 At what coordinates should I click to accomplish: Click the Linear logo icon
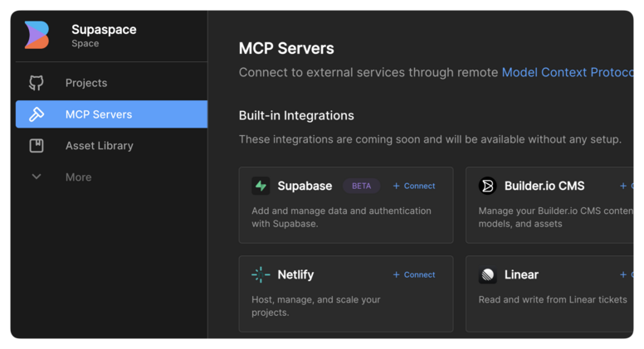coord(488,274)
